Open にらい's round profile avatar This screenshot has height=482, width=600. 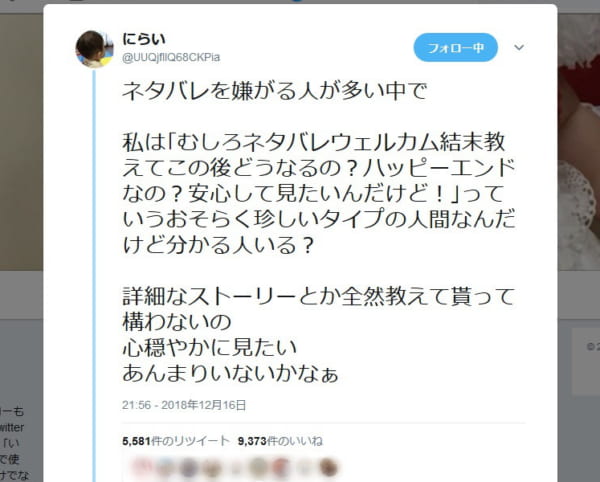tap(95, 49)
